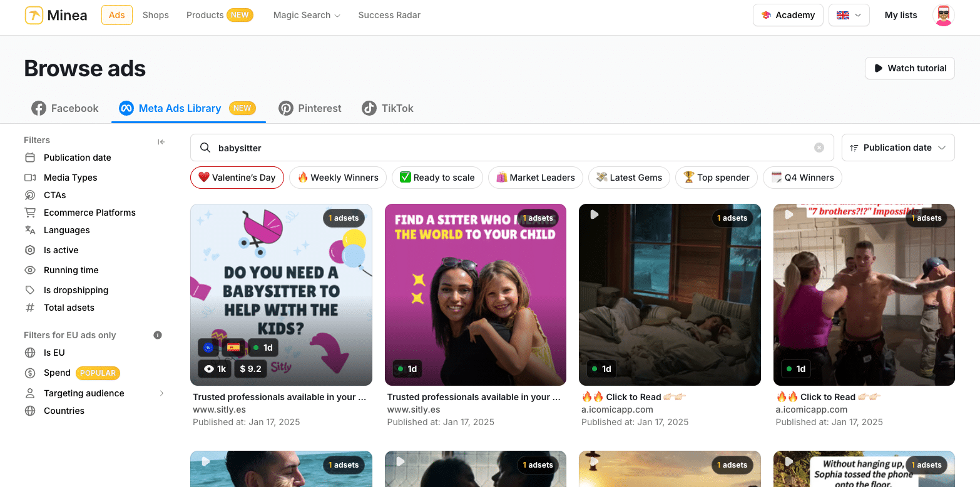Open the Academy button

coord(787,16)
